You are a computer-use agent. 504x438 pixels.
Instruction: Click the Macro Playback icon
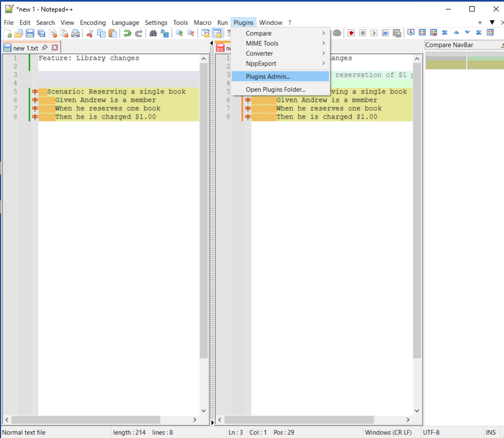[x=374, y=33]
